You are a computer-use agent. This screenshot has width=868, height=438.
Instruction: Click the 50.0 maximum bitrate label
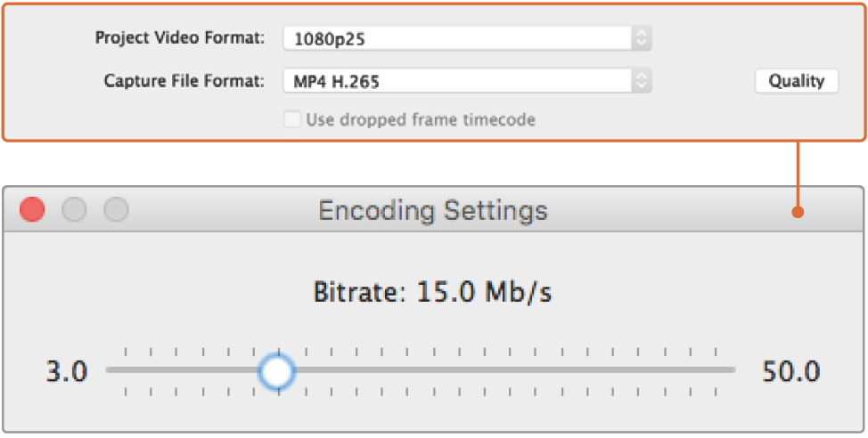pyautogui.click(x=791, y=371)
